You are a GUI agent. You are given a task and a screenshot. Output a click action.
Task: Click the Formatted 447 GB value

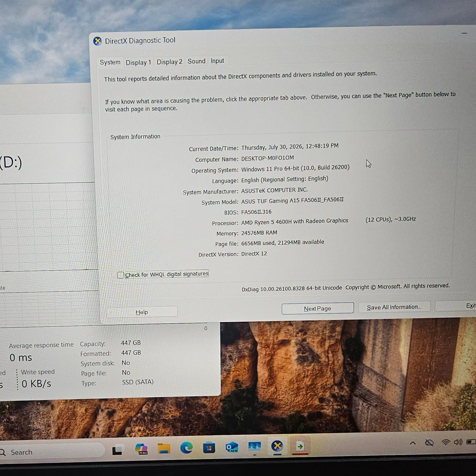131,353
